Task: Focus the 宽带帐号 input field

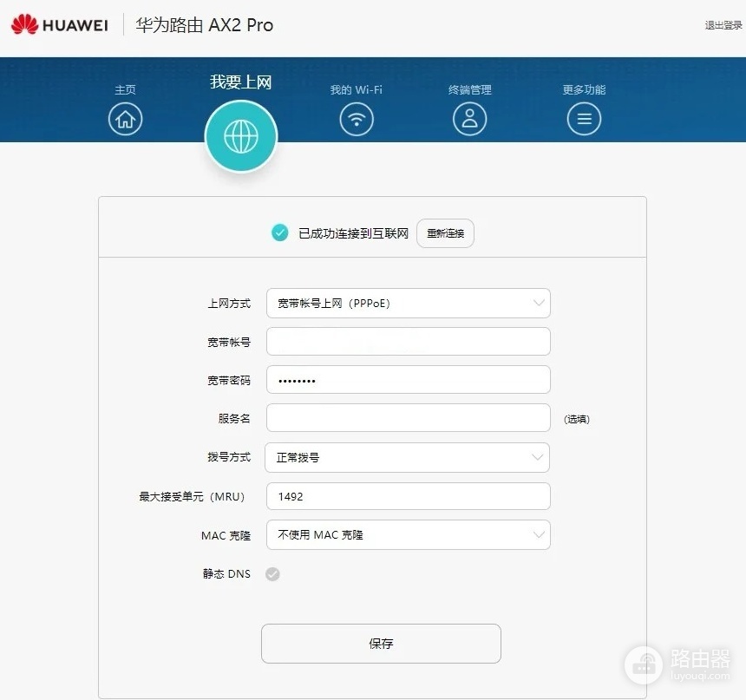Action: [409, 341]
